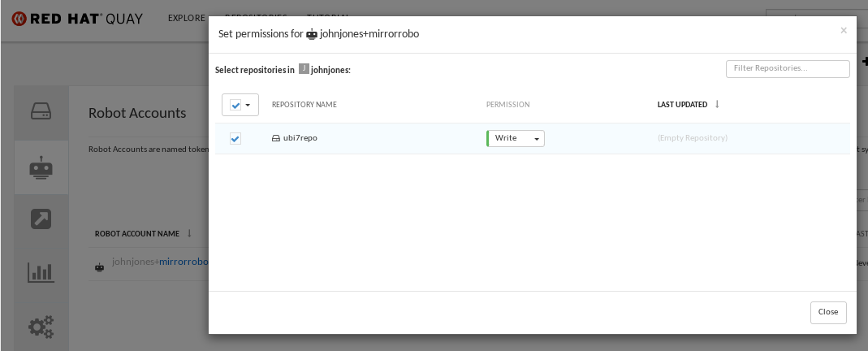Click the ubi7repo repository icon

tap(276, 138)
